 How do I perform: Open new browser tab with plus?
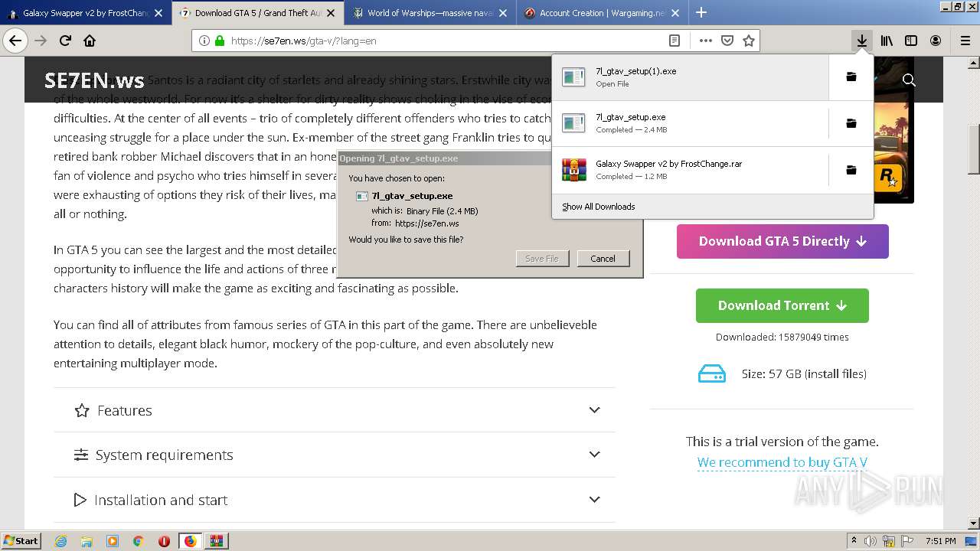[x=701, y=12]
